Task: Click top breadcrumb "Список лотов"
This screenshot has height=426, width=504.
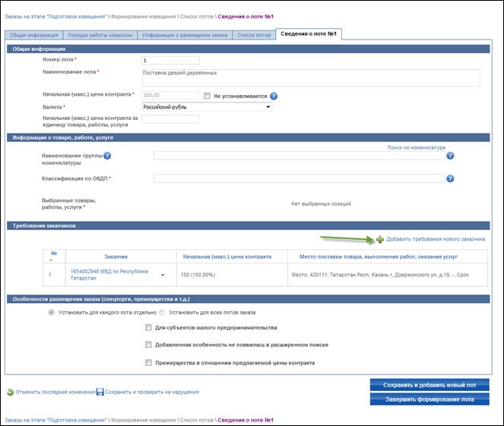Action: pos(196,17)
